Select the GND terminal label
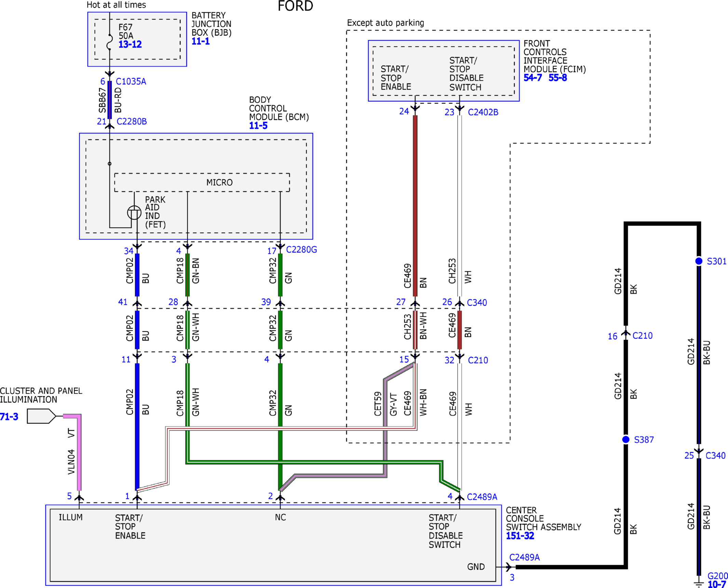The width and height of the screenshot is (728, 588). pyautogui.click(x=476, y=567)
